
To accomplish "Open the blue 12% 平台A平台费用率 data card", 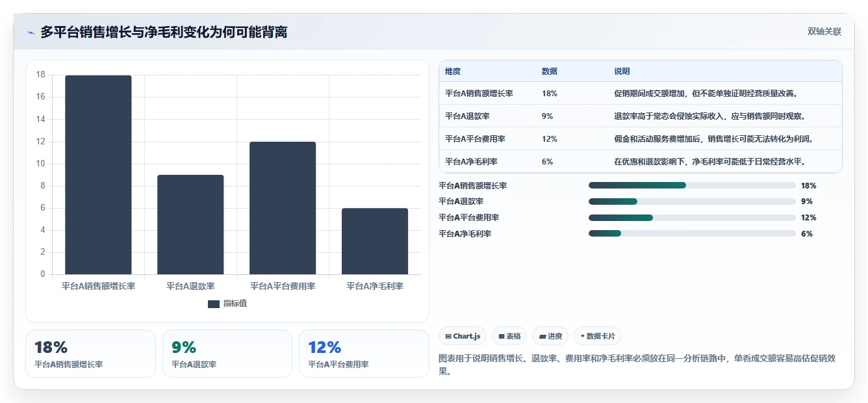I will (x=364, y=354).
